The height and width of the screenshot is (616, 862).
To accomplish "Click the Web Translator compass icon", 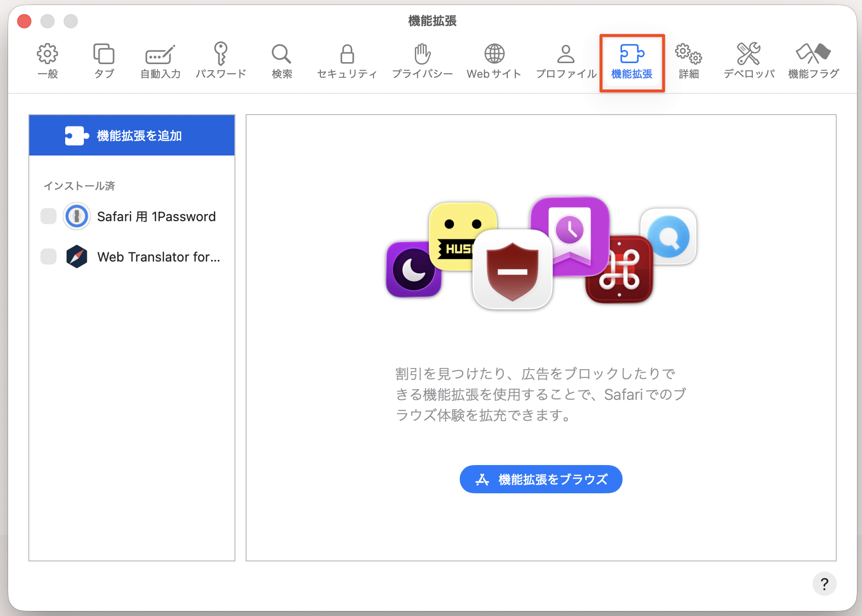I will [x=77, y=256].
